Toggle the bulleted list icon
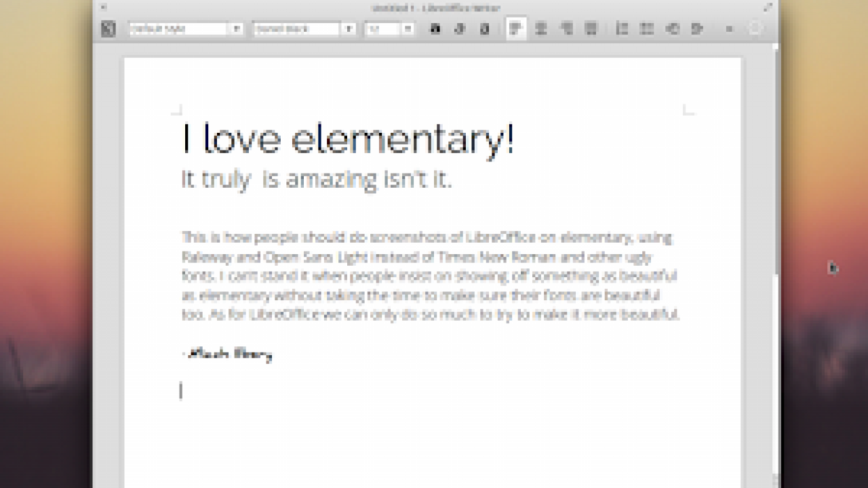 [647, 29]
